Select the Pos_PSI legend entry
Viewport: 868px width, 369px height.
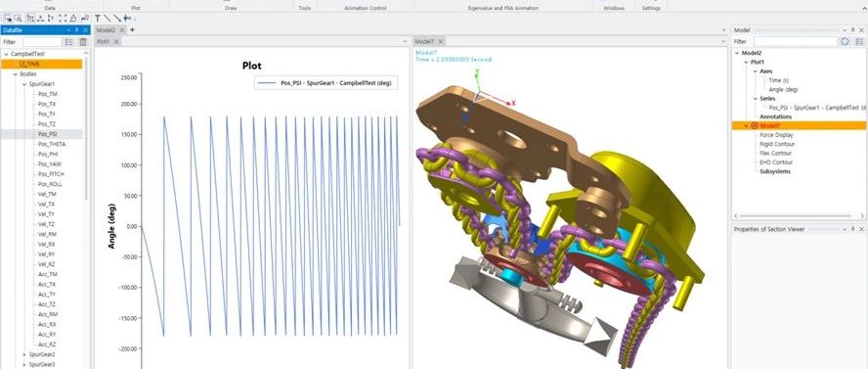326,83
